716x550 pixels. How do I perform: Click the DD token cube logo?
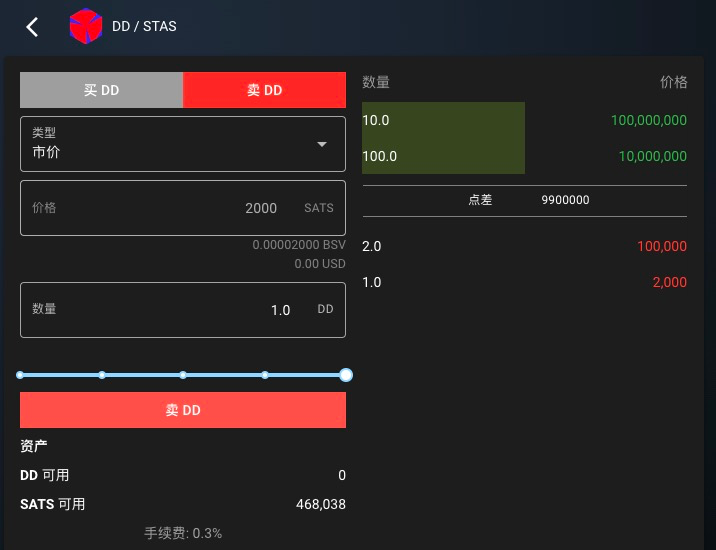point(85,27)
